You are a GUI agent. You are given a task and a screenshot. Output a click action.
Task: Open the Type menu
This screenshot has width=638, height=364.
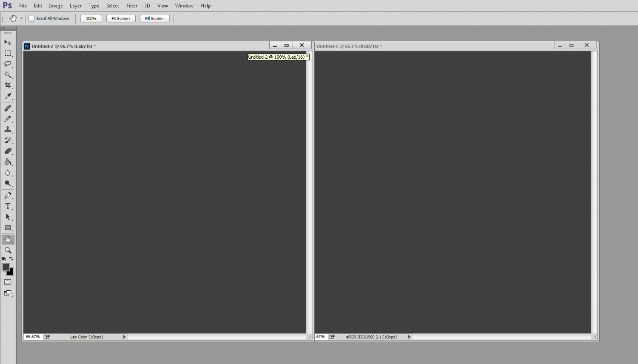pos(94,6)
